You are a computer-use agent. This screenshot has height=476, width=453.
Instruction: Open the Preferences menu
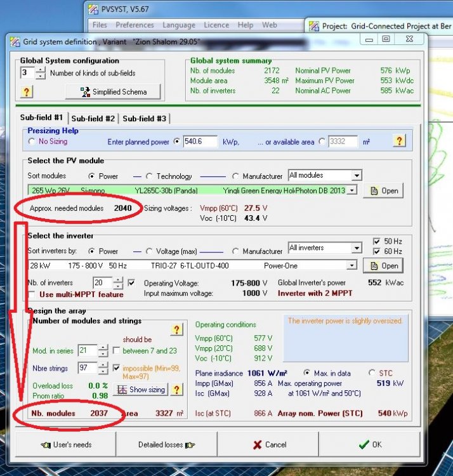point(135,25)
